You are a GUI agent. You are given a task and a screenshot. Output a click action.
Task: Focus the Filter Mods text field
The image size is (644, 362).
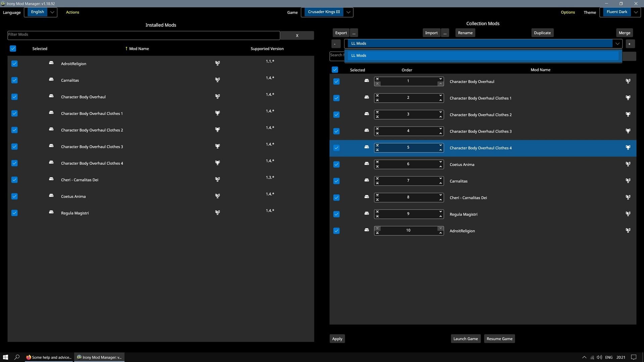pos(144,35)
